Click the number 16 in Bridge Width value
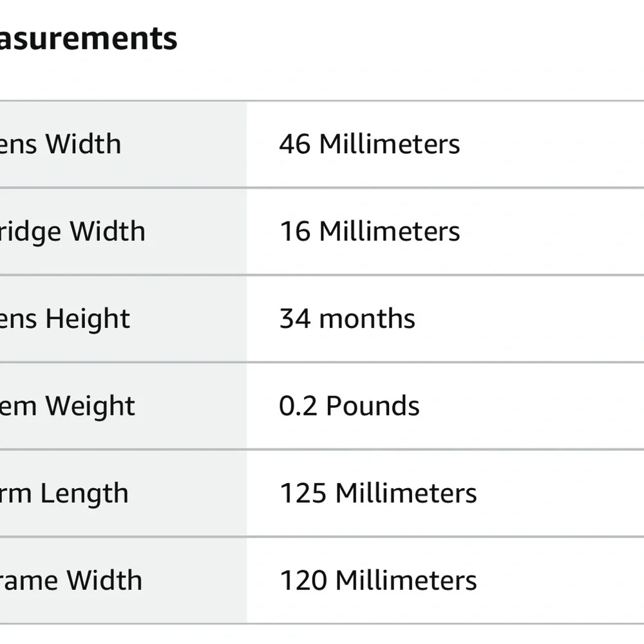Image resolution: width=644 pixels, height=644 pixels. pyautogui.click(x=295, y=231)
